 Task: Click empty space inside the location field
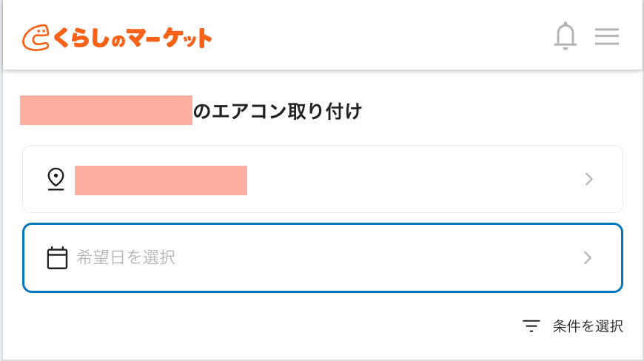[415, 179]
